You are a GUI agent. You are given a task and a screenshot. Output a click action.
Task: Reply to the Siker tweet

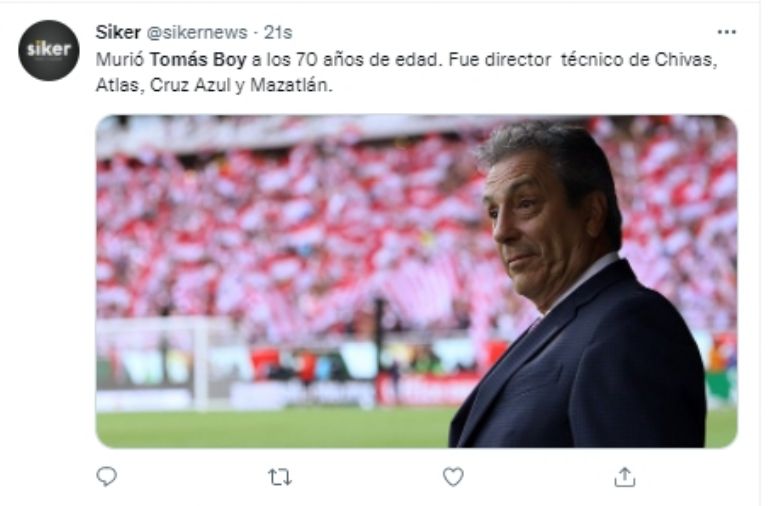tap(107, 478)
